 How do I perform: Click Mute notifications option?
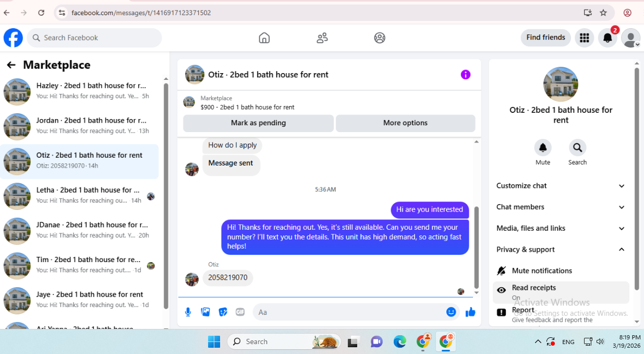pos(561,270)
